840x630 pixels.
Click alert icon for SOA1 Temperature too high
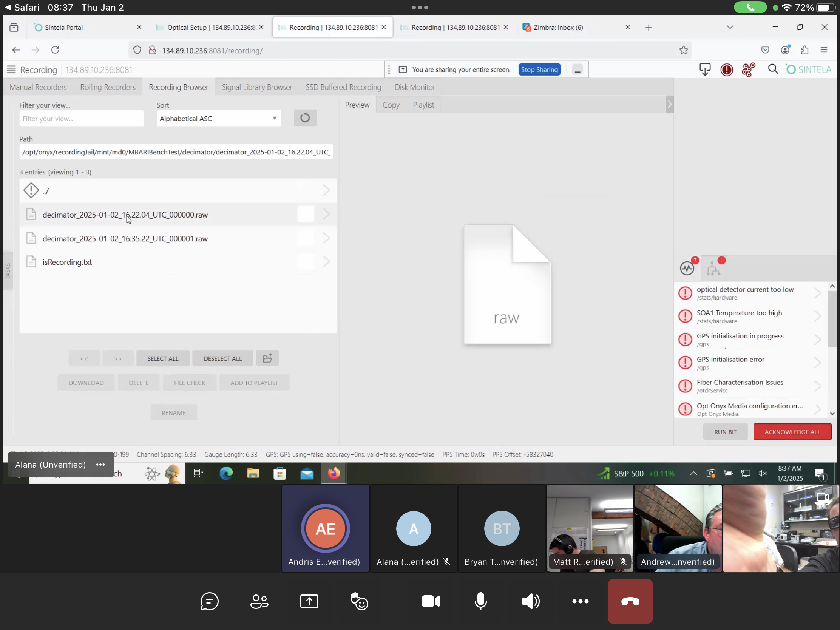tap(685, 316)
